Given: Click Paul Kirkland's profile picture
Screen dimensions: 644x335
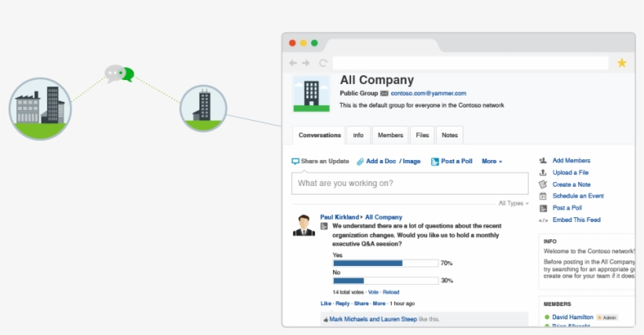Looking at the screenshot, I should [x=304, y=225].
